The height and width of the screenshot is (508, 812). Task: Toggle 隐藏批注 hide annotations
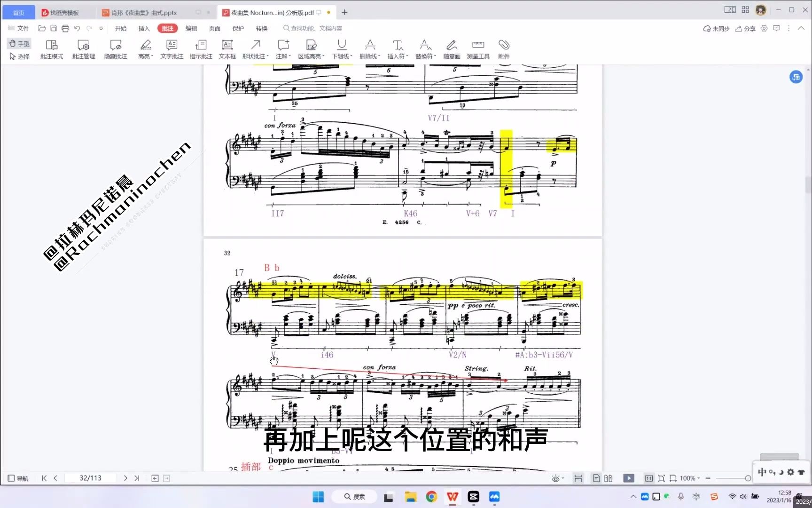(116, 50)
